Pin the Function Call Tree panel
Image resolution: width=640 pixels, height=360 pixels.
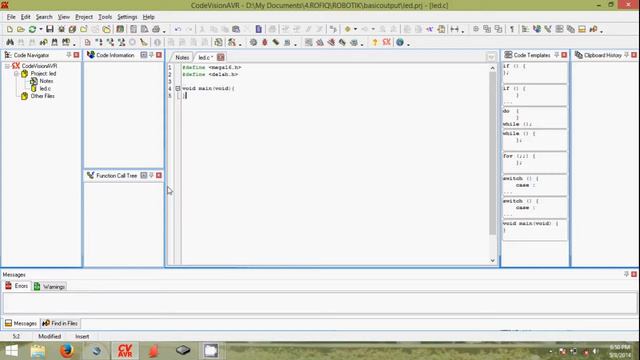click(151, 175)
